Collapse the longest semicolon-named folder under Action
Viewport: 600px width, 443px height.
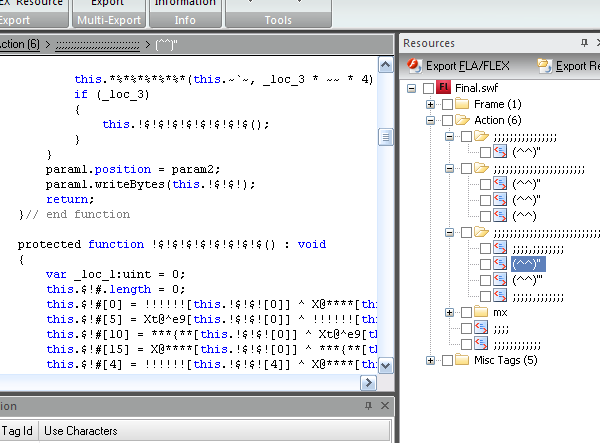(450, 232)
